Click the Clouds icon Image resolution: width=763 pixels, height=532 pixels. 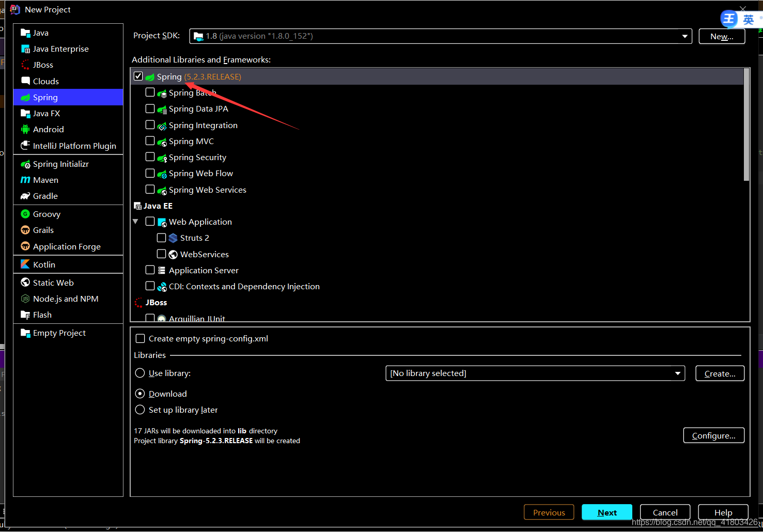[x=25, y=81]
